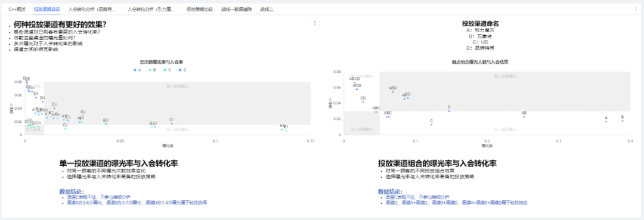Open the 战线二 tab

(267, 8)
